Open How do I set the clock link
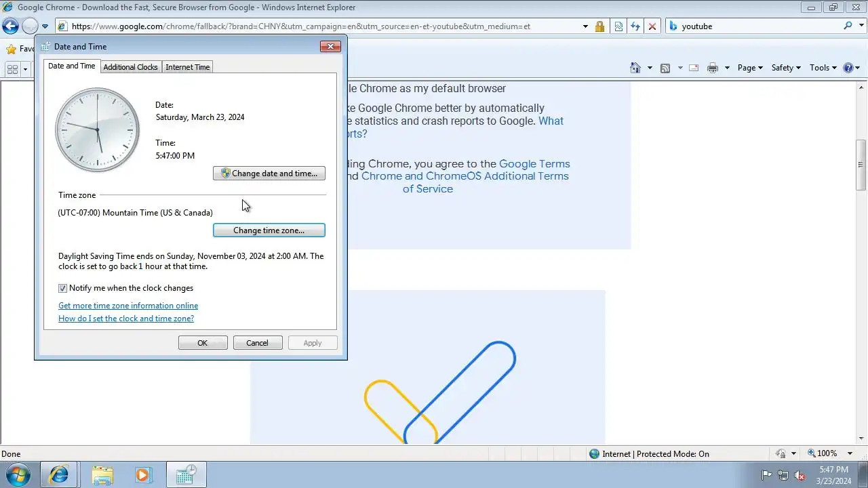Screen dimensions: 868x488 126,319
